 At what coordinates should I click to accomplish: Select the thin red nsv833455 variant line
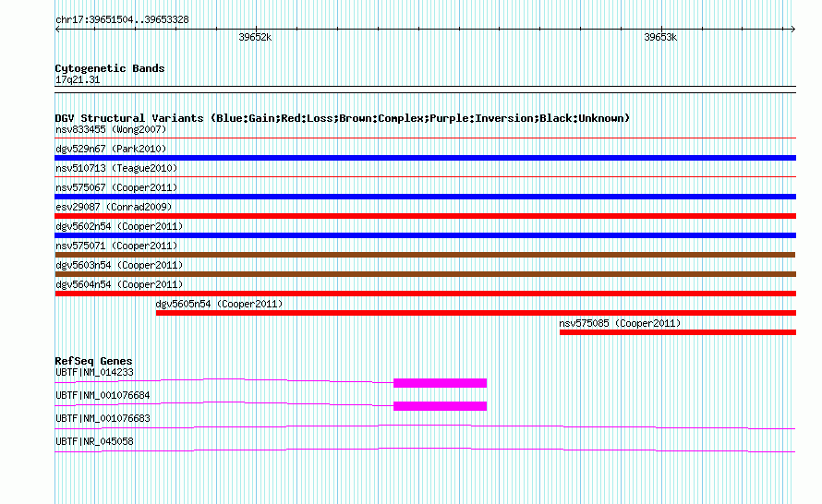click(425, 138)
